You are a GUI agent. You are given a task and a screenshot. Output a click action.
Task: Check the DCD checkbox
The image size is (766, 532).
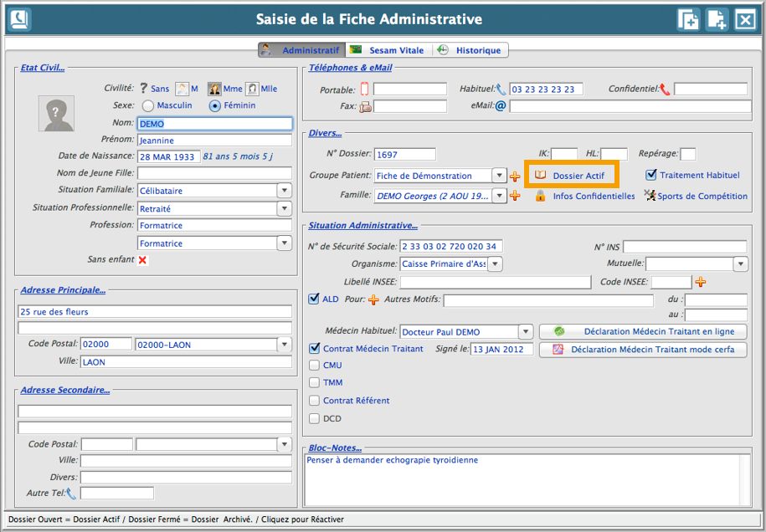tap(315, 419)
